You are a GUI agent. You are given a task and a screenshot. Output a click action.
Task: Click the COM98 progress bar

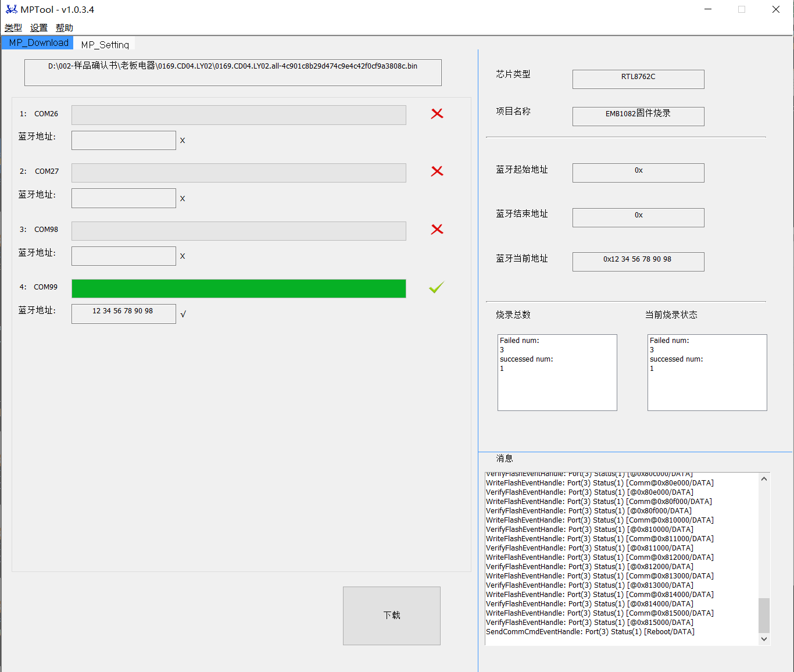tap(239, 231)
